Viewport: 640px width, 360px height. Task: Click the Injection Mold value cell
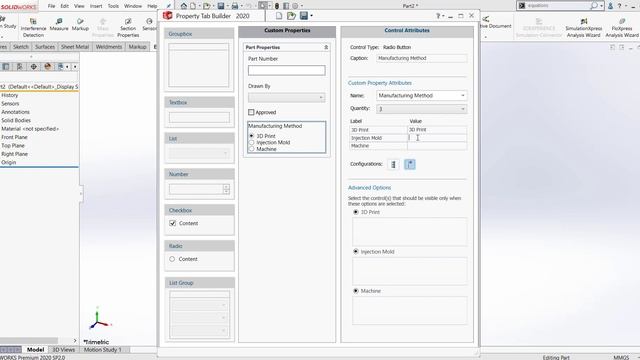pyautogui.click(x=437, y=138)
